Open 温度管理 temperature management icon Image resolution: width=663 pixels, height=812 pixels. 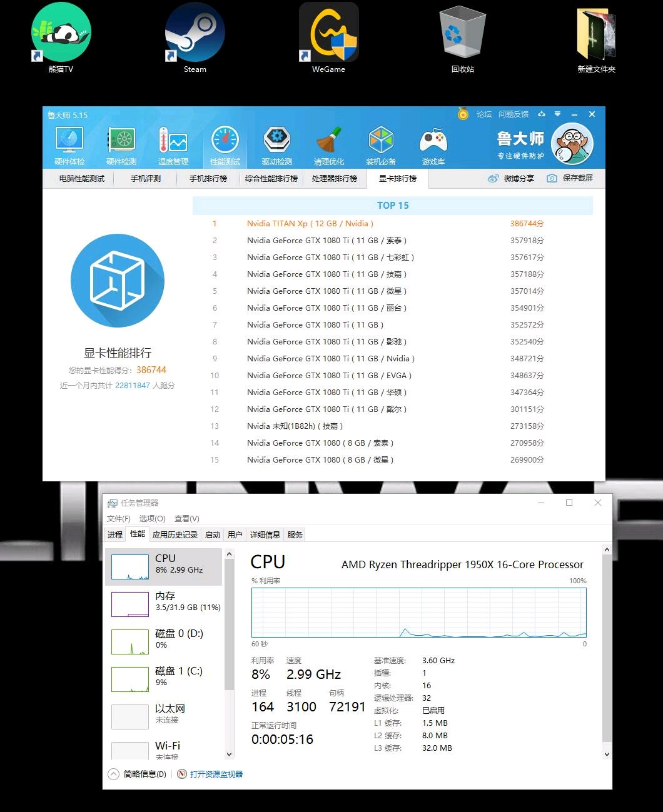(173, 145)
